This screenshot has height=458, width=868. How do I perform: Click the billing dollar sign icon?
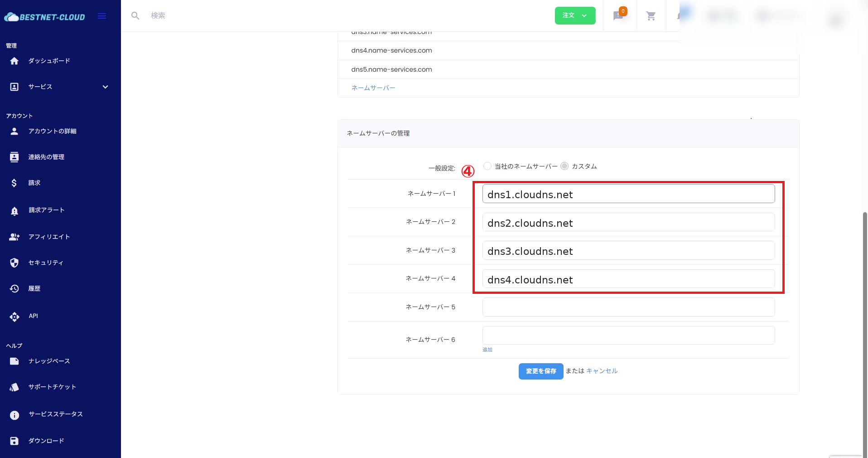point(14,183)
